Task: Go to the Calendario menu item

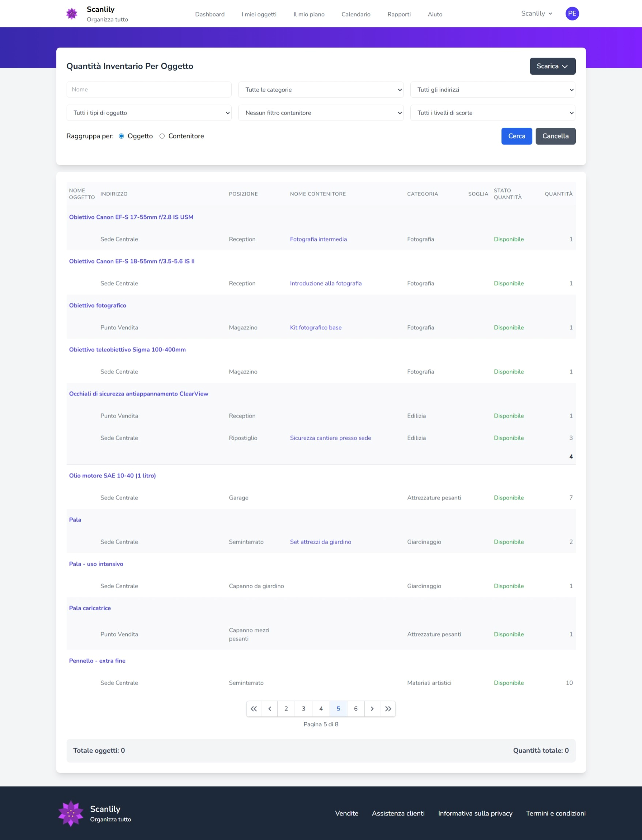Action: pyautogui.click(x=356, y=15)
